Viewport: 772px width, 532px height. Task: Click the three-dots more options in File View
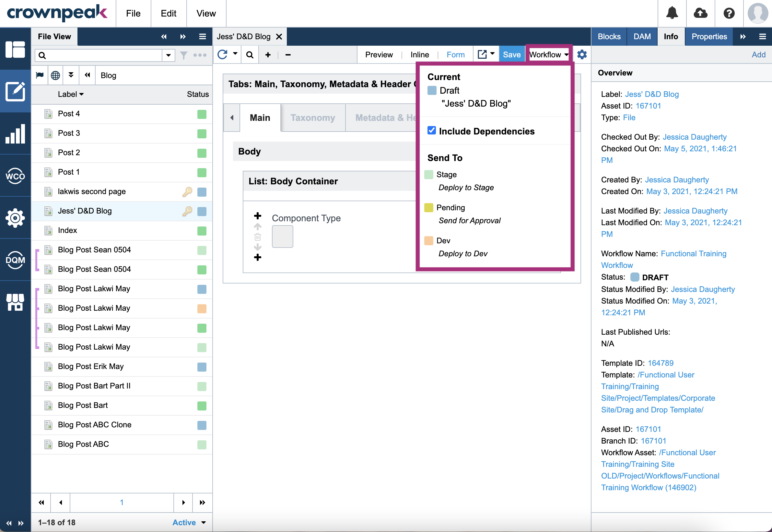(200, 55)
